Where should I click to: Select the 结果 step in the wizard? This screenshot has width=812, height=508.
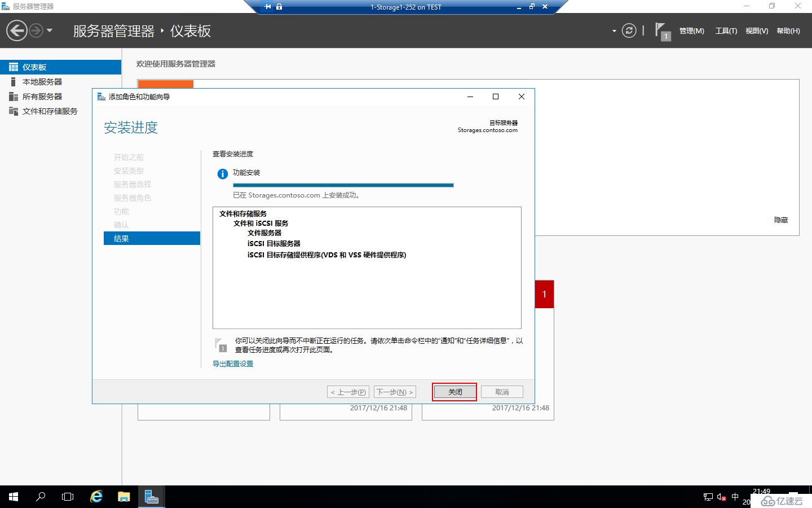[x=152, y=238]
